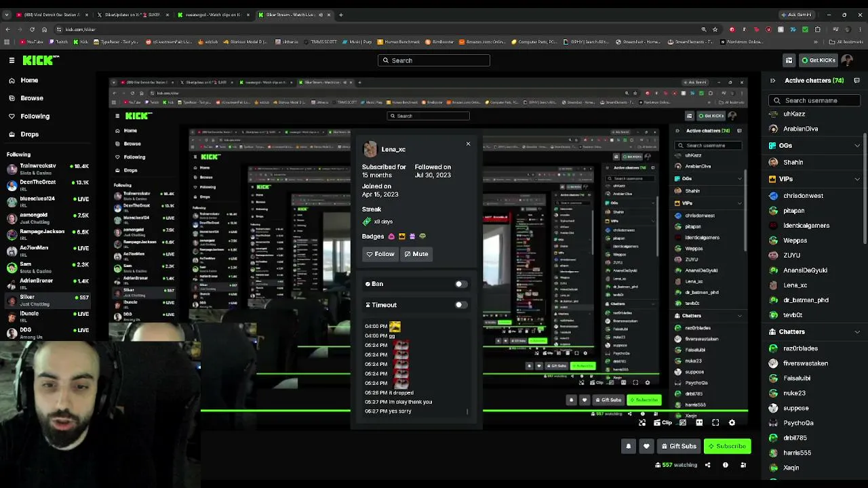Toggle the Ban switch in Lena_xc's card
The image size is (868, 488).
coord(460,284)
